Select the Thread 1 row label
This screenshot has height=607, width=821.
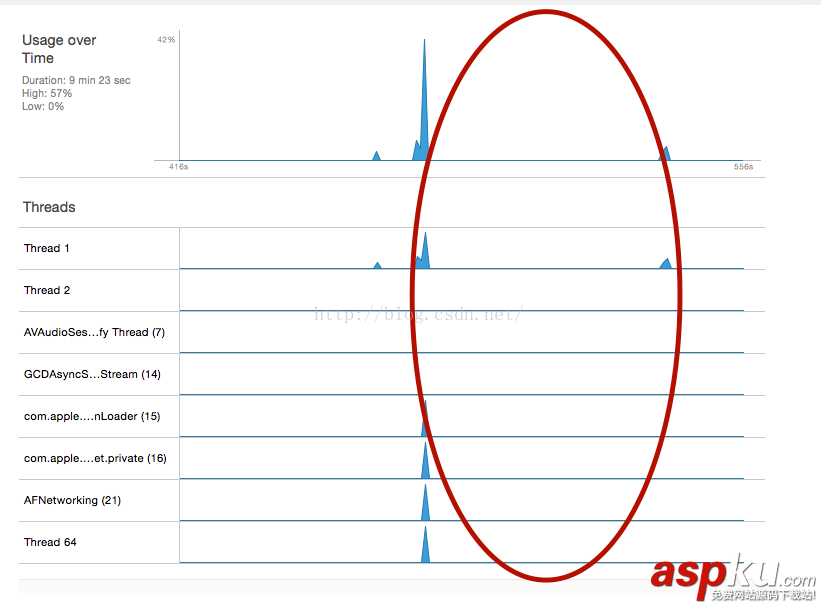pyautogui.click(x=47, y=248)
